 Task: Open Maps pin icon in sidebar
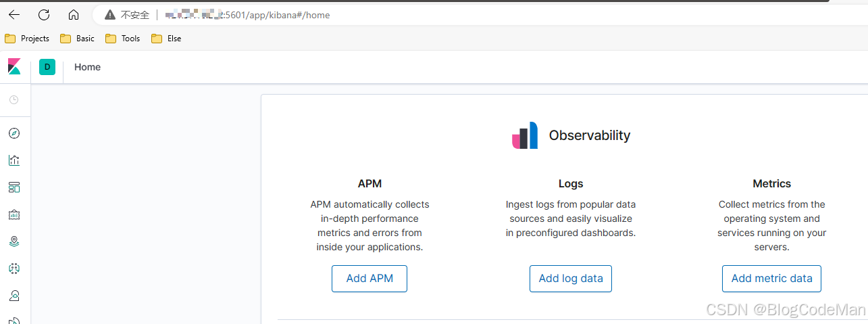(14, 241)
